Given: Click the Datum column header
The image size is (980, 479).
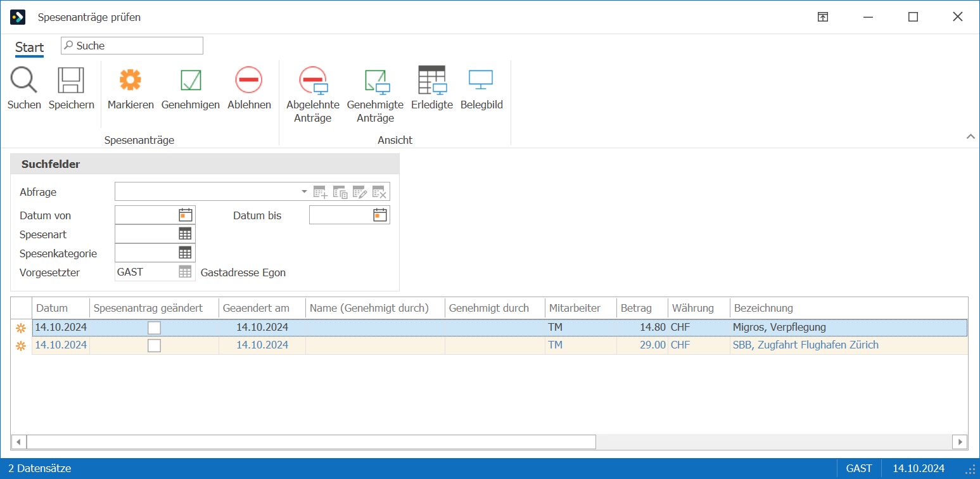Looking at the screenshot, I should click(x=61, y=308).
